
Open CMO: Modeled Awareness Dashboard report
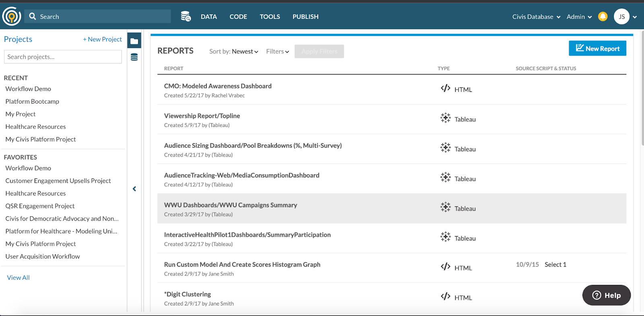tap(218, 86)
